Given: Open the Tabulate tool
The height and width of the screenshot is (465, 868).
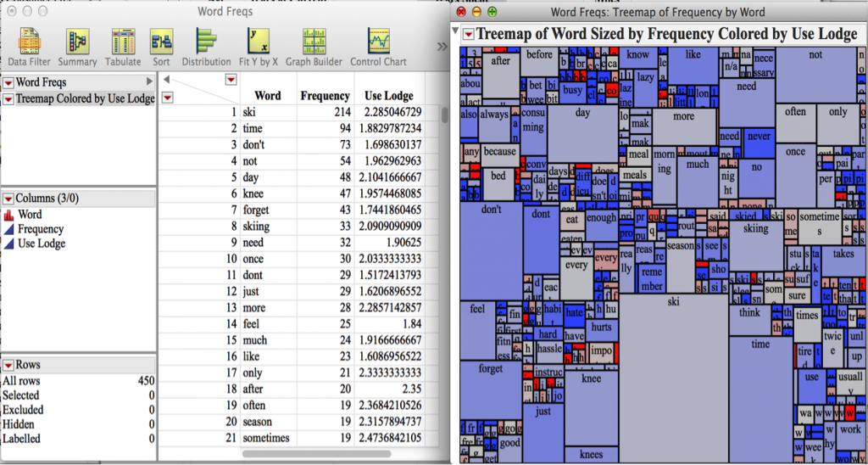Looking at the screenshot, I should 123,48.
